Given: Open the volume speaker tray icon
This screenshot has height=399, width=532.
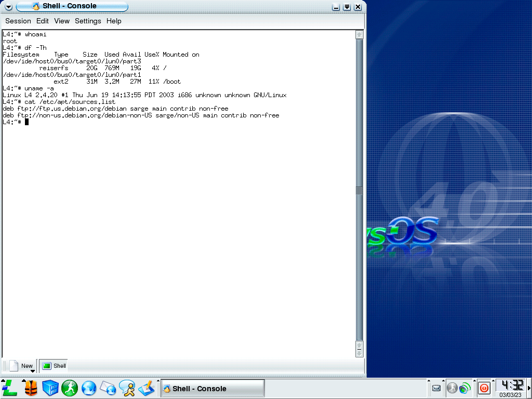Looking at the screenshot, I should pyautogui.click(x=465, y=388).
